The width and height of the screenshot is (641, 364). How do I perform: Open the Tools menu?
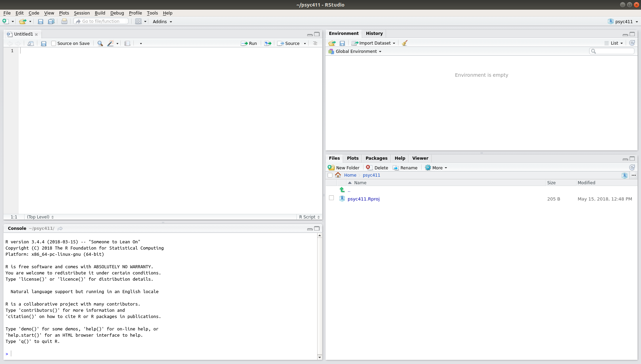tap(152, 13)
